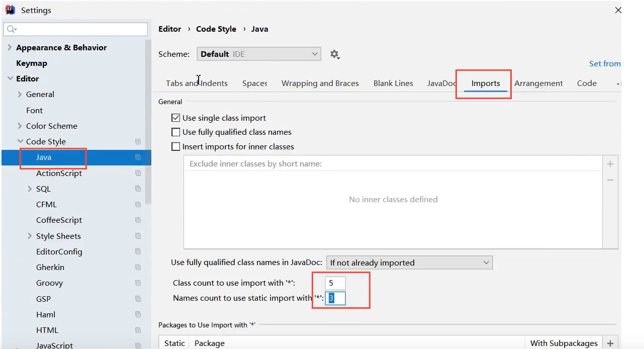Click the With Subpackages column header

pos(564,343)
